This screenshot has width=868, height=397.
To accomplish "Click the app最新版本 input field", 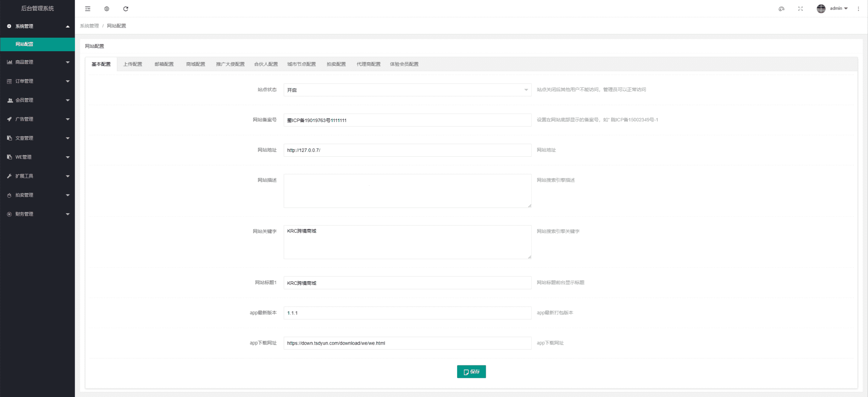I will [407, 313].
